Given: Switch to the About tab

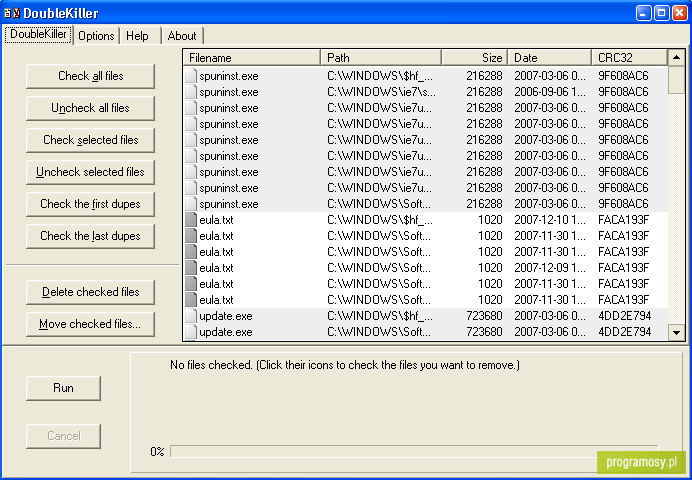Looking at the screenshot, I should [182, 36].
